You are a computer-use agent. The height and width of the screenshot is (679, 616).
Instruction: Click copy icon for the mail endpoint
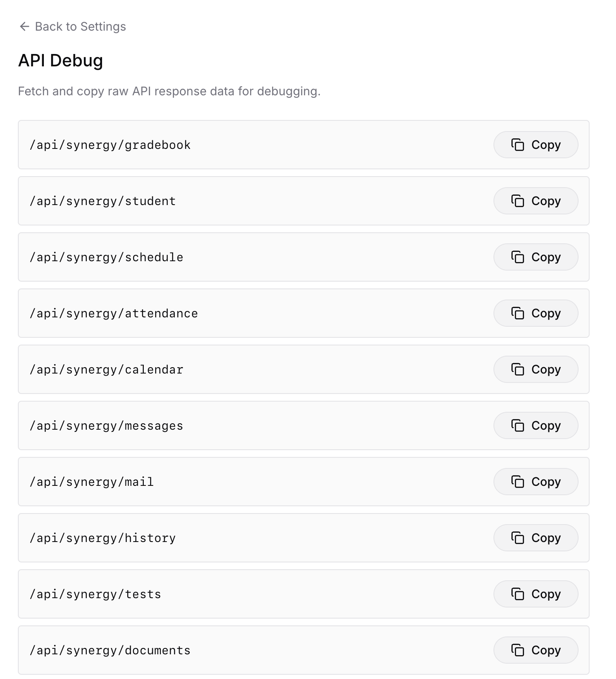pyautogui.click(x=517, y=482)
